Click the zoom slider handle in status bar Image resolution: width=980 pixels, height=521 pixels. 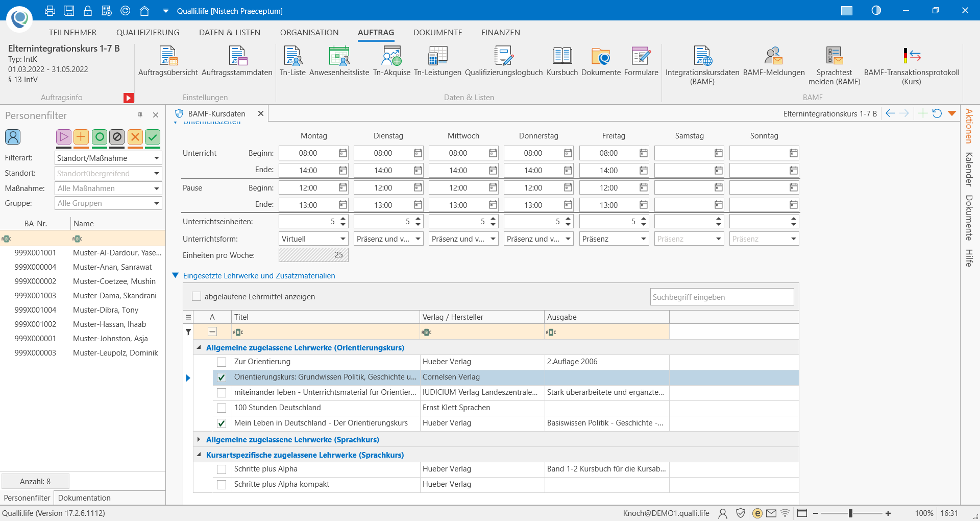(x=850, y=513)
